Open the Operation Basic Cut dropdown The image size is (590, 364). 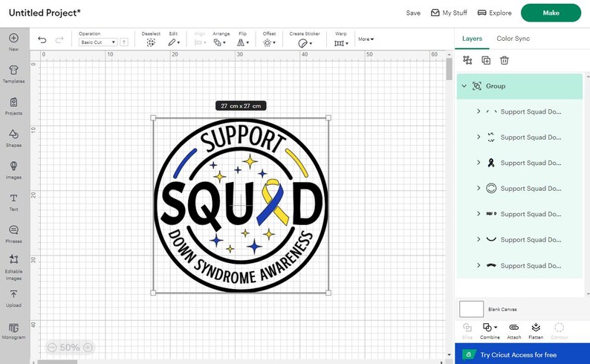pos(98,42)
